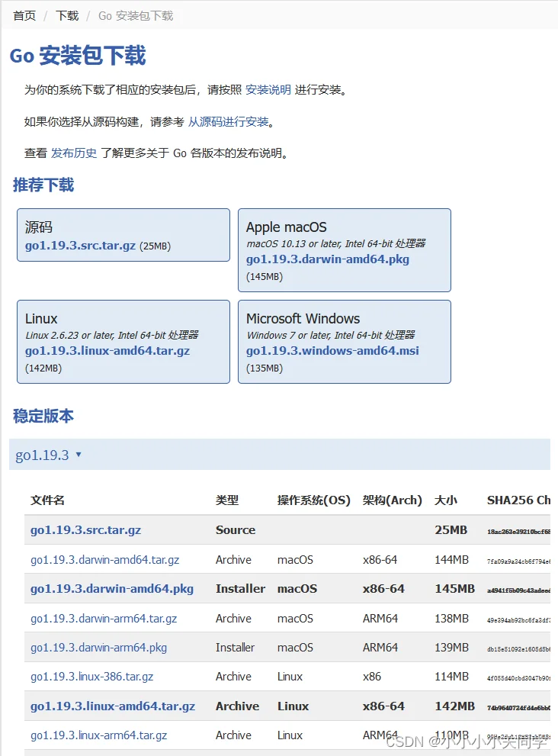
Task: Select the 139MB size cell
Action: [451, 648]
